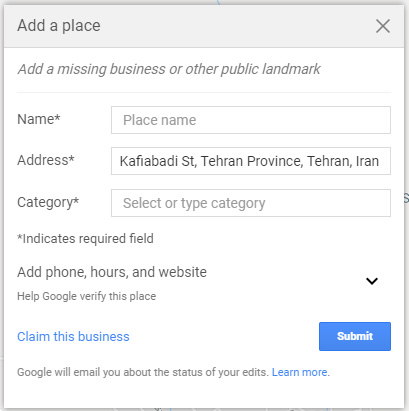The image size is (409, 411).
Task: Click the Add phone, hours, and website heading
Action: (112, 272)
